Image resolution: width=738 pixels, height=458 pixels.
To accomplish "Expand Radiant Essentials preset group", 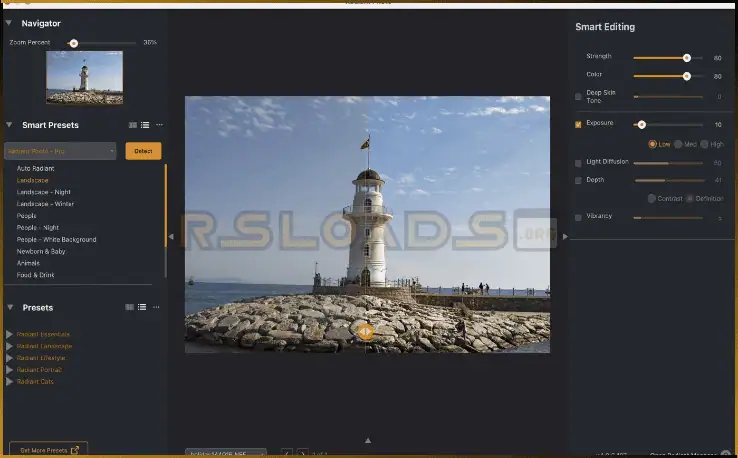I will (9, 334).
